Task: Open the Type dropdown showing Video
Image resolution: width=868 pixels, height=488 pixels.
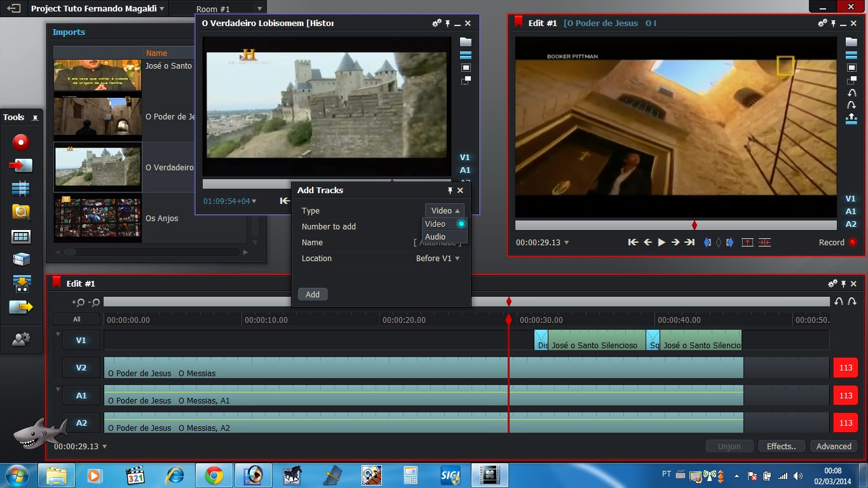Action: (x=445, y=210)
